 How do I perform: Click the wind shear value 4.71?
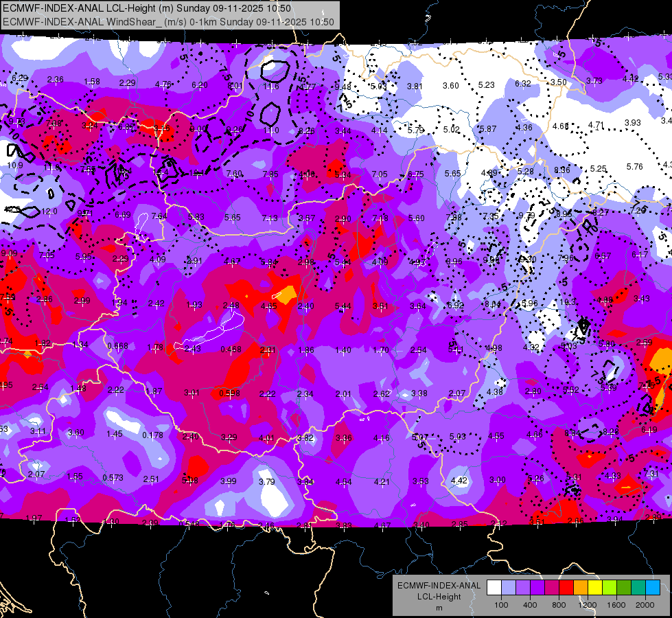click(596, 125)
